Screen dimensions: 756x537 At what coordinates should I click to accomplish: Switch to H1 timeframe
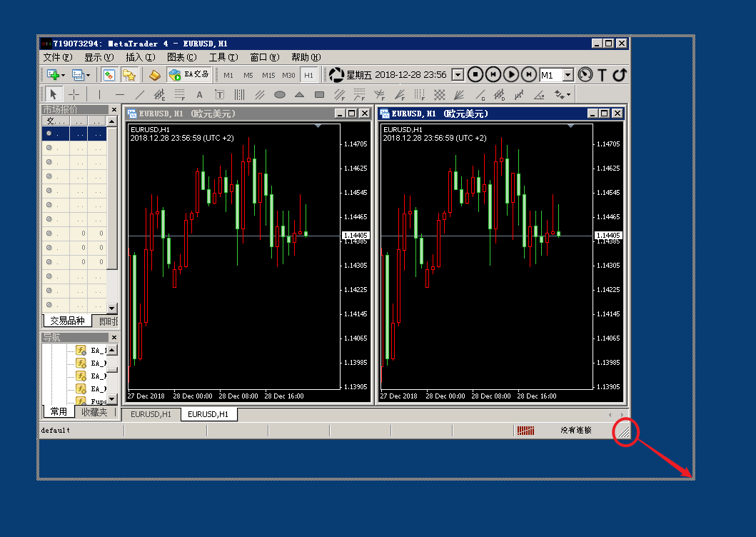click(x=308, y=75)
